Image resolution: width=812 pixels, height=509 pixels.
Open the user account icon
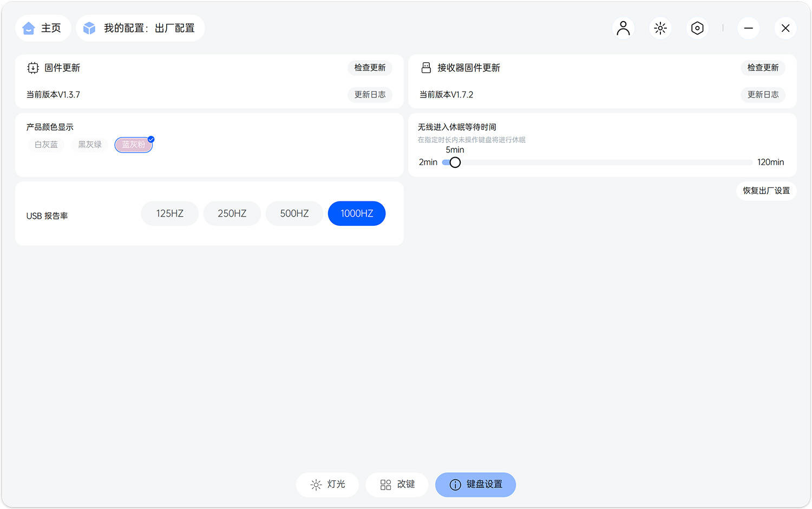(x=624, y=28)
